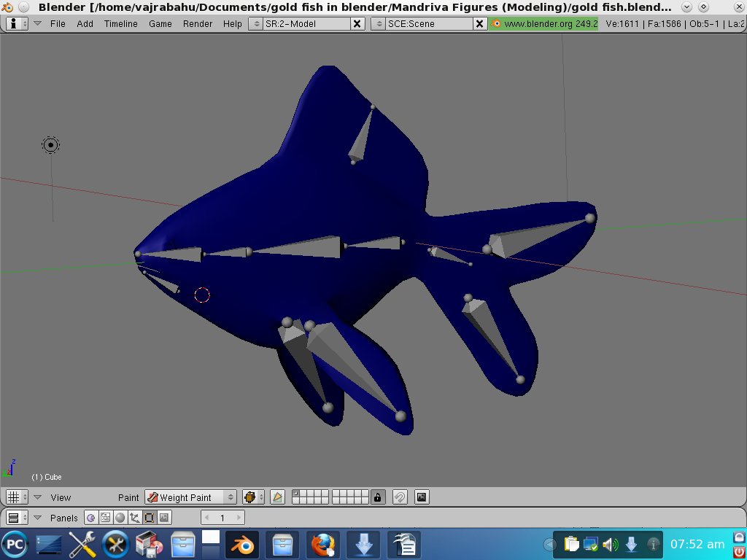Open the 3D View window type selector

[x=16, y=497]
